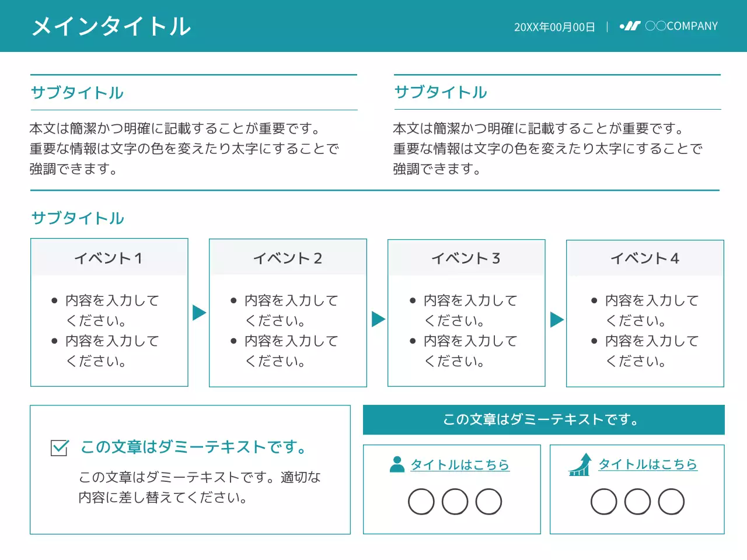
Task: Click the middle circle in the right card
Action: 637,501
